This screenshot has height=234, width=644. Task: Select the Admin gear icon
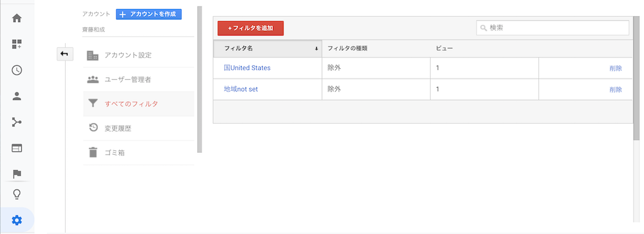(17, 221)
